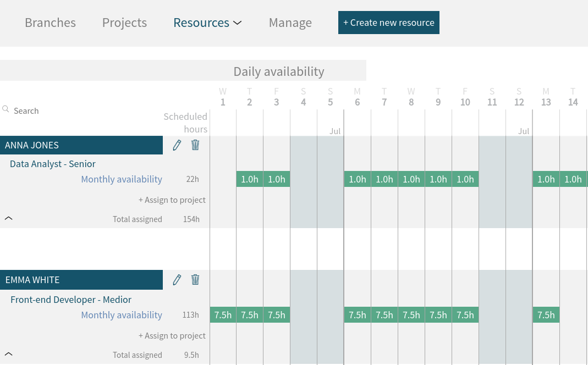Viewport: 588px width, 365px height.
Task: Collapse Emma White resource section
Action: [8, 354]
